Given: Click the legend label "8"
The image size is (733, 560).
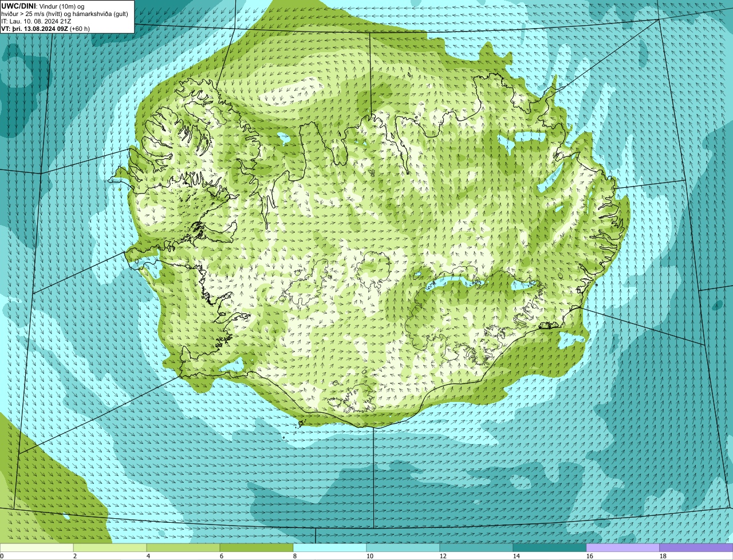Looking at the screenshot, I should tap(295, 556).
